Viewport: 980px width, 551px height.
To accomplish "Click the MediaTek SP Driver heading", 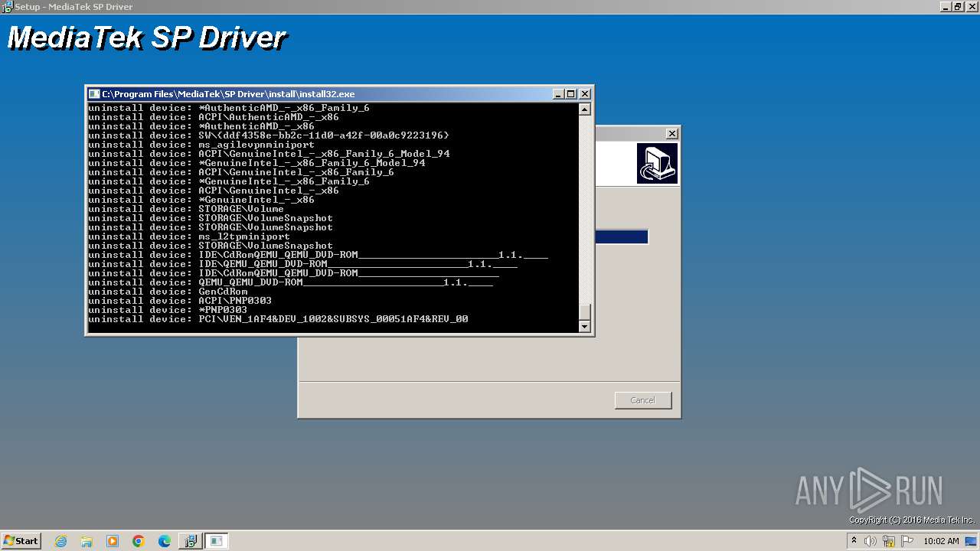I will coord(146,37).
